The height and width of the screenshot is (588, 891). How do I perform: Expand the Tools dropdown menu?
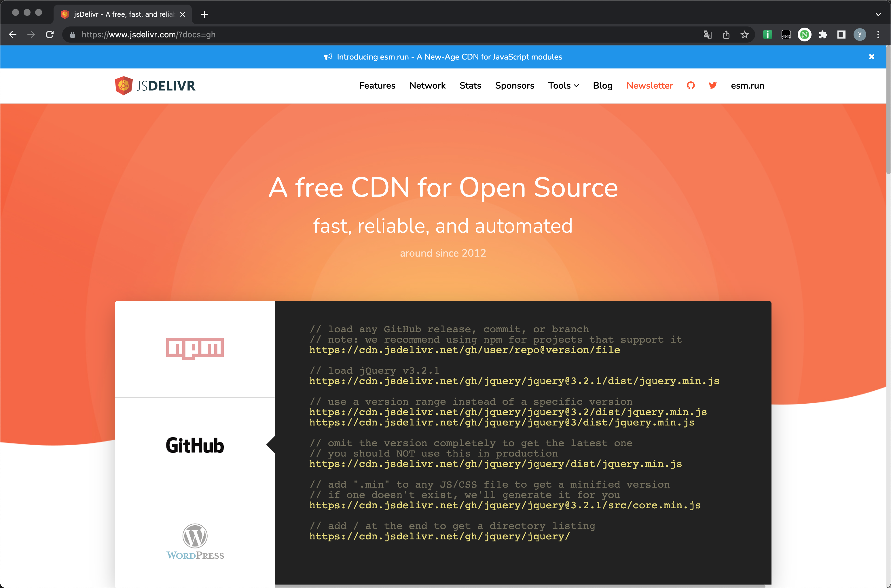[x=563, y=85]
